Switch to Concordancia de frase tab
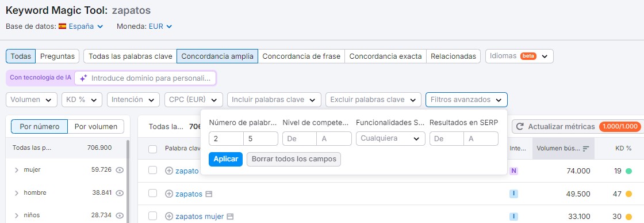The width and height of the screenshot is (644, 223). click(x=301, y=56)
